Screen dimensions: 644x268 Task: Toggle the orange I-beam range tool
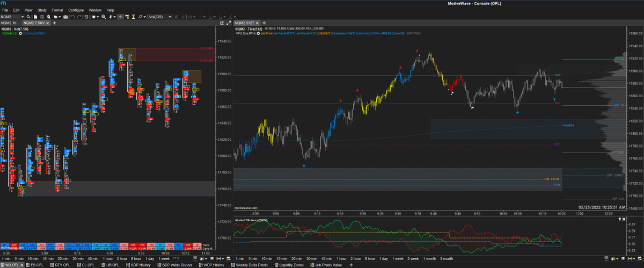(133, 17)
